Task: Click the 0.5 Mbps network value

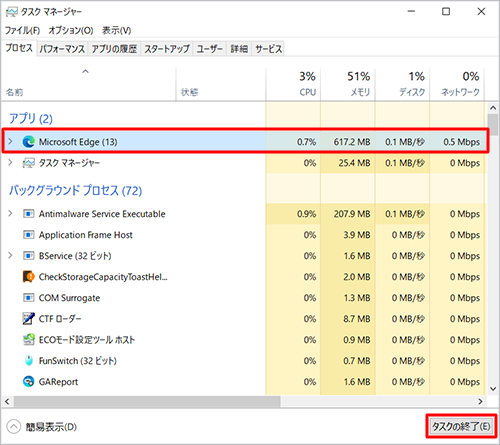Action: (462, 142)
